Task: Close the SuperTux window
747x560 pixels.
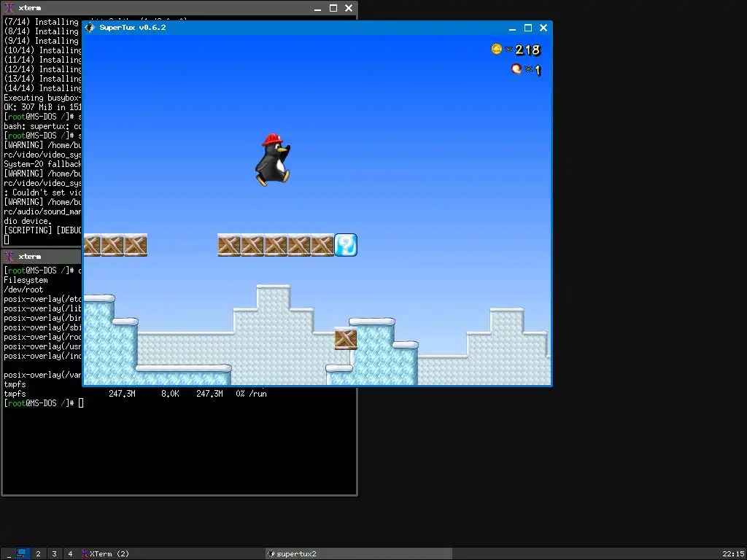Action: (x=543, y=28)
